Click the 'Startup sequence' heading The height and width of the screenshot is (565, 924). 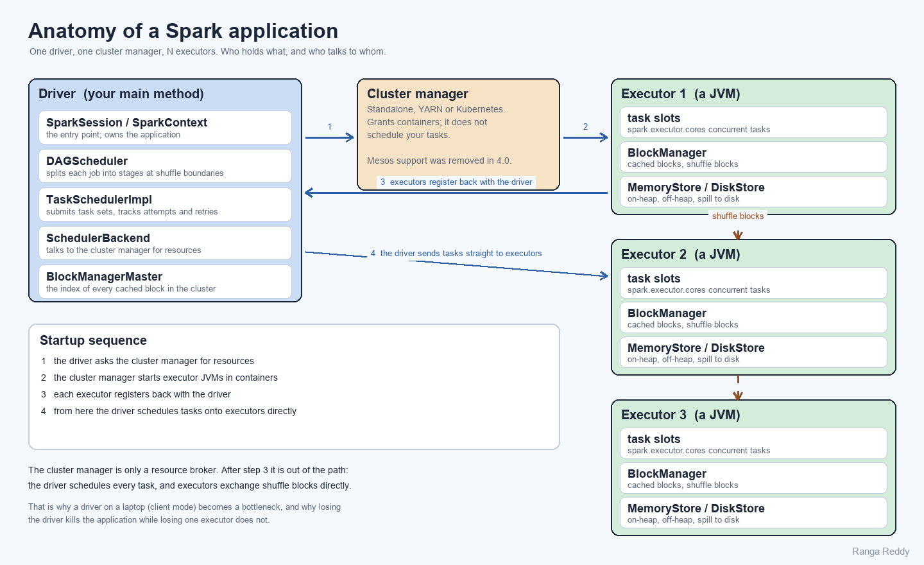tap(93, 340)
